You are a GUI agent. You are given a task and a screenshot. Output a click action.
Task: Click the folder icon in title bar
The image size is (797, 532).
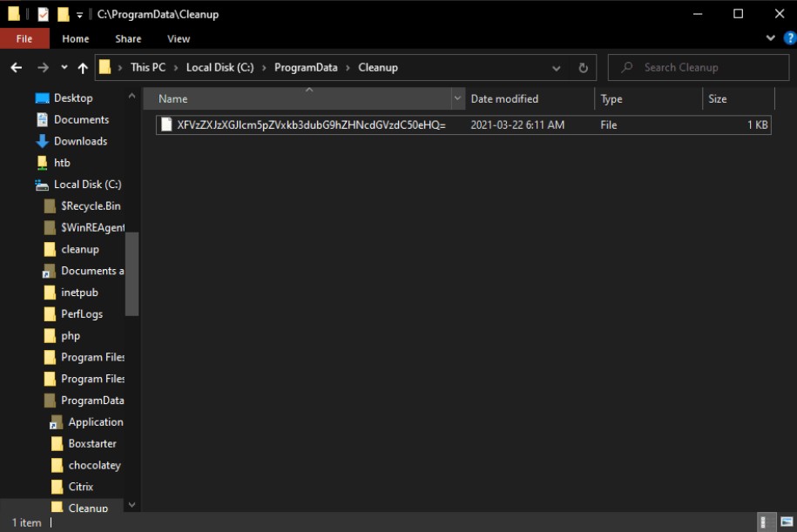[14, 14]
